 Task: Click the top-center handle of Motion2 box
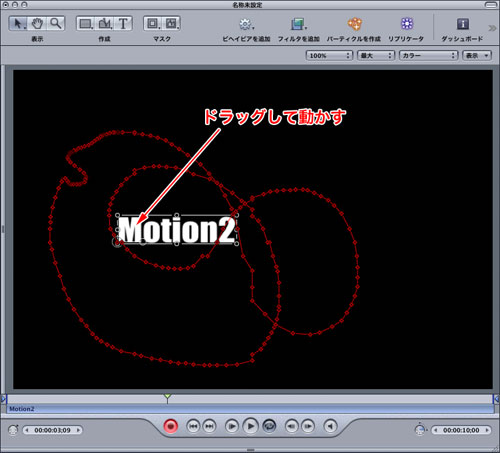[x=177, y=215]
